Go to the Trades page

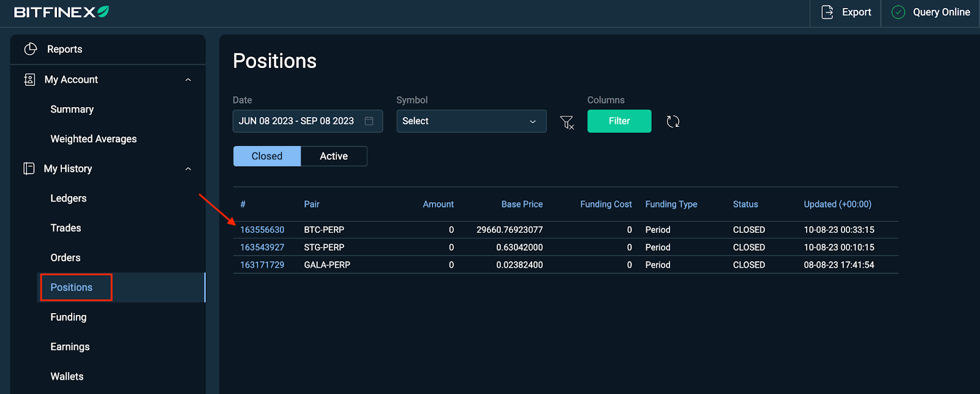click(x=66, y=228)
